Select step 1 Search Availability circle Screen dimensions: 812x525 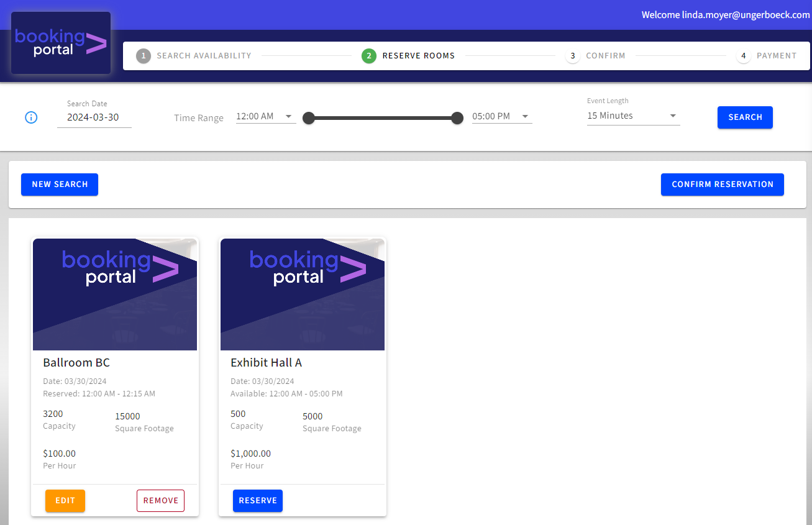pos(144,56)
